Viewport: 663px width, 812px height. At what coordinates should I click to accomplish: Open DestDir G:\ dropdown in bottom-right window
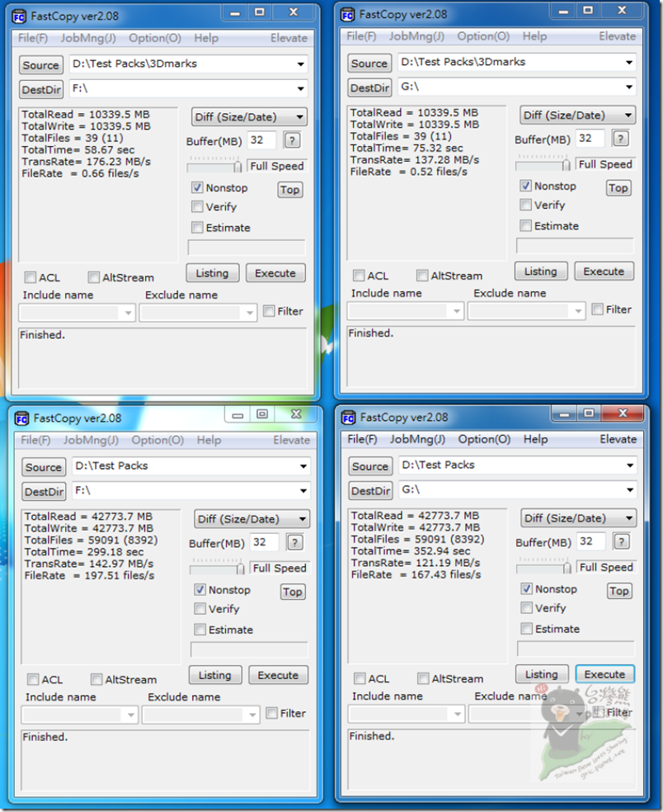click(x=630, y=489)
